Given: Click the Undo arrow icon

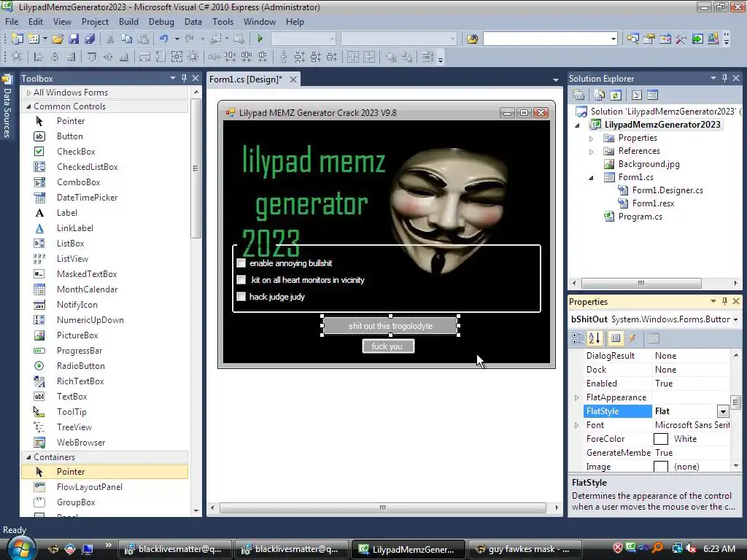Looking at the screenshot, I should pyautogui.click(x=164, y=39).
